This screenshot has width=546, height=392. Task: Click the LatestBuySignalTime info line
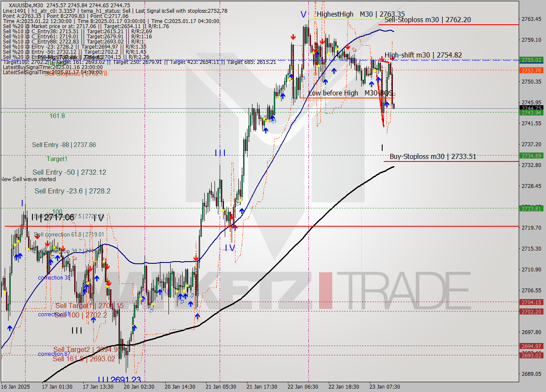[x=52, y=67]
